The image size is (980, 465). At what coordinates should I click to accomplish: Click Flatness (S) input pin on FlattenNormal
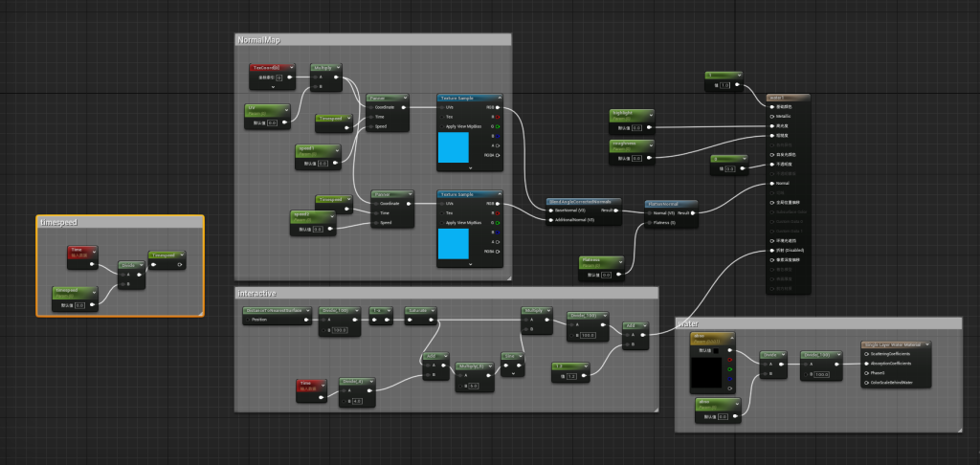coord(649,223)
